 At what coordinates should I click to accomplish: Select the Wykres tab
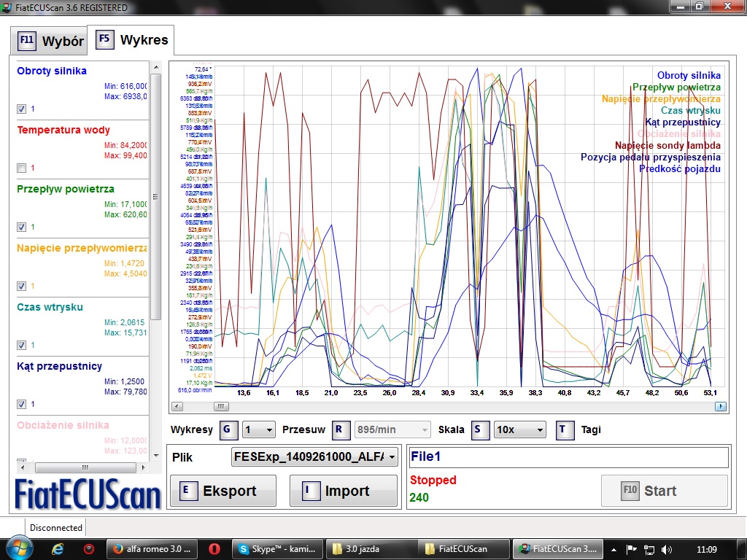pos(131,39)
